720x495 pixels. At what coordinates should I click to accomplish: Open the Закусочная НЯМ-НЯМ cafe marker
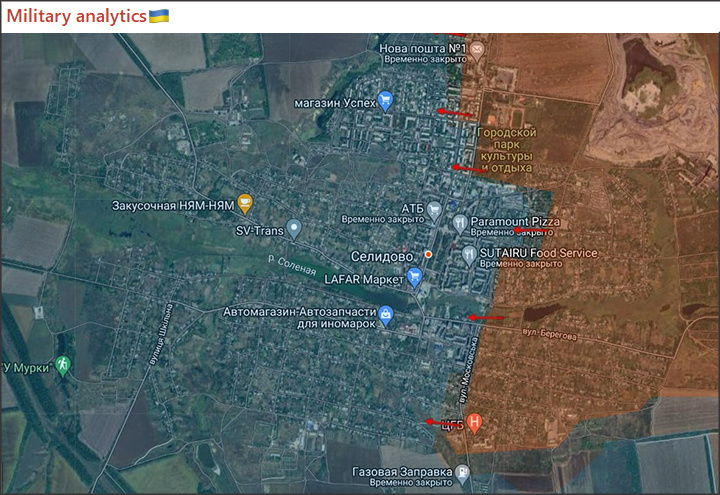(x=245, y=204)
